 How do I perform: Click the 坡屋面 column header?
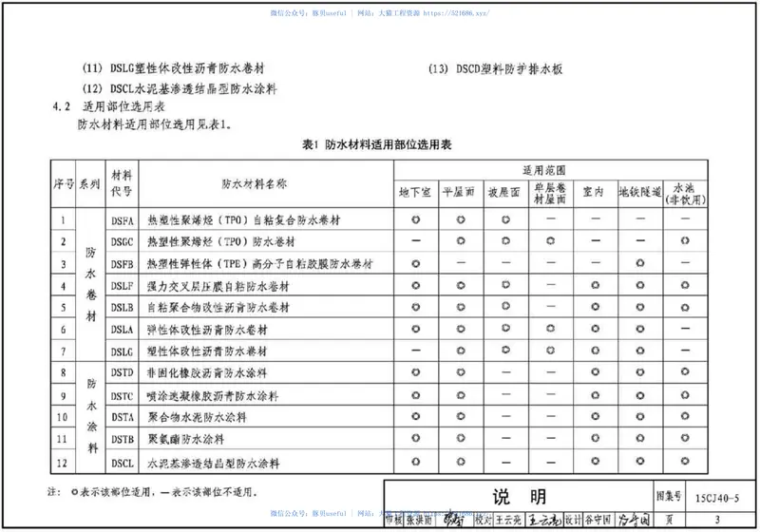click(x=504, y=192)
